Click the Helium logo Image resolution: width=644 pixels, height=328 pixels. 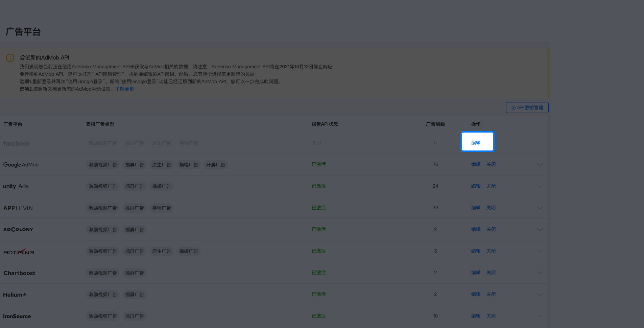point(15,295)
